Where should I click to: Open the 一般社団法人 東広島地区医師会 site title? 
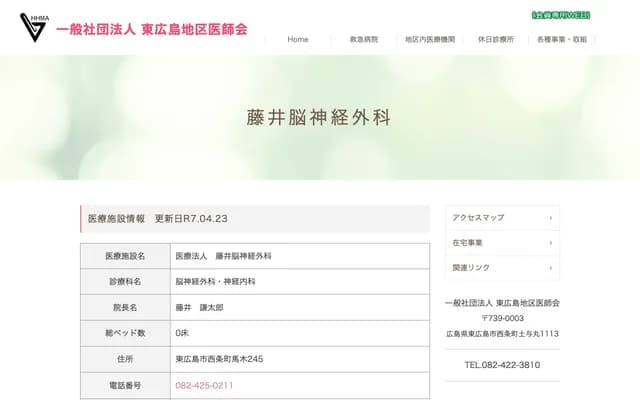click(152, 29)
